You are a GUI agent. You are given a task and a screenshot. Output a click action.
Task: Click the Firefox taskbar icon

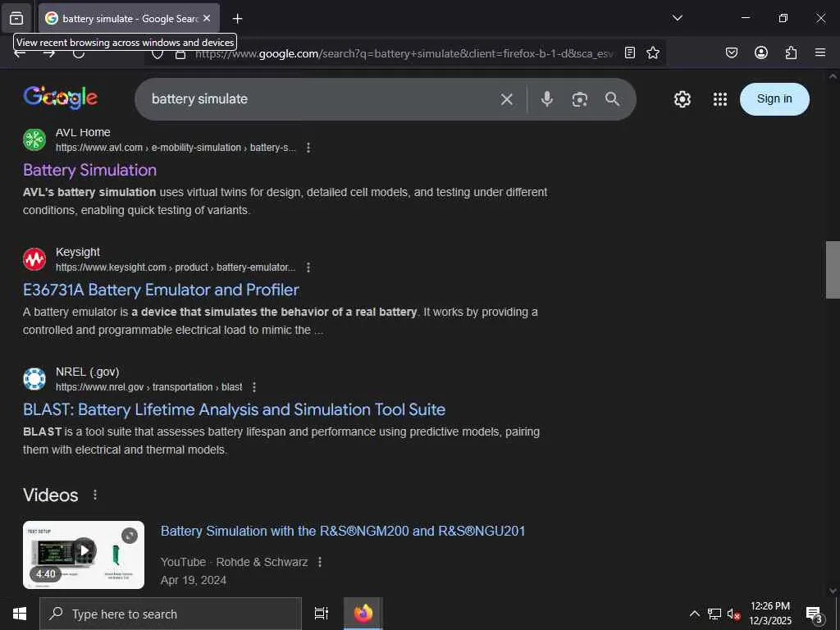coord(363,614)
